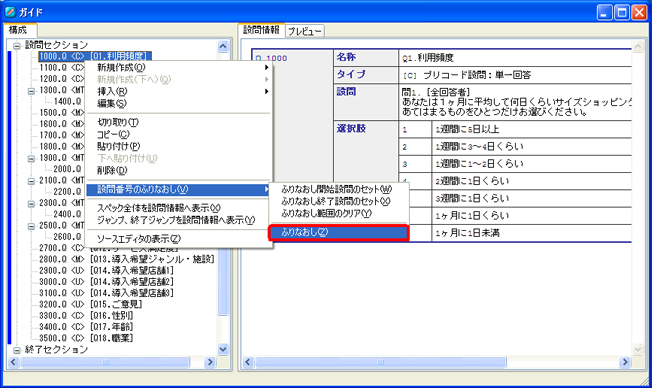Open the 設問情報 tab
This screenshot has height=388, width=652.
point(261,30)
